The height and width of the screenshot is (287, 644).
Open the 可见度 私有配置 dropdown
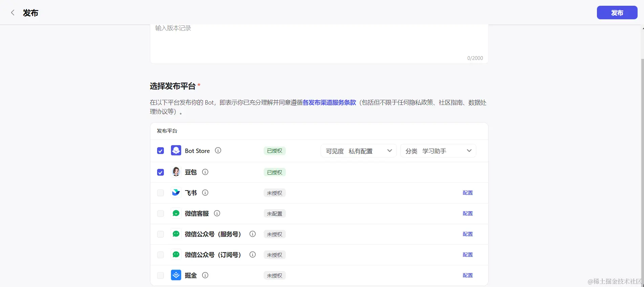[359, 151]
